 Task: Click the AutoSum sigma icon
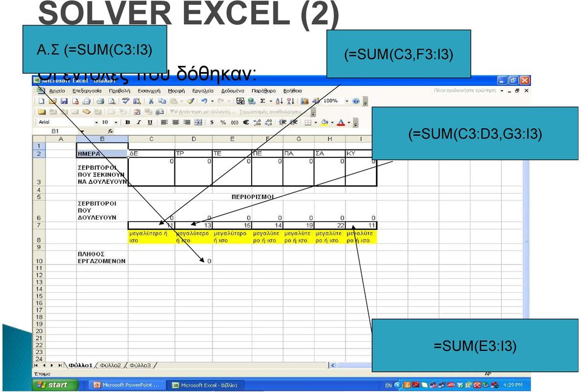(x=262, y=101)
